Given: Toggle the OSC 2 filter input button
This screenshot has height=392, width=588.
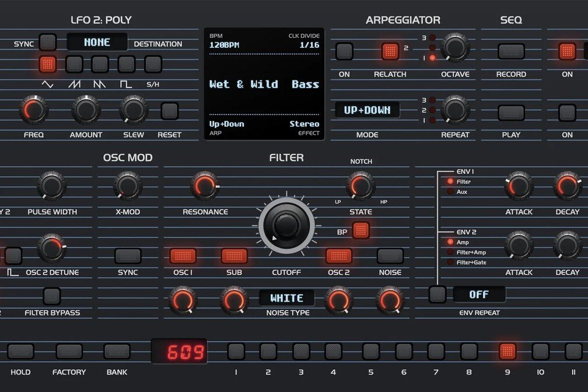Looking at the screenshot, I should [x=339, y=256].
